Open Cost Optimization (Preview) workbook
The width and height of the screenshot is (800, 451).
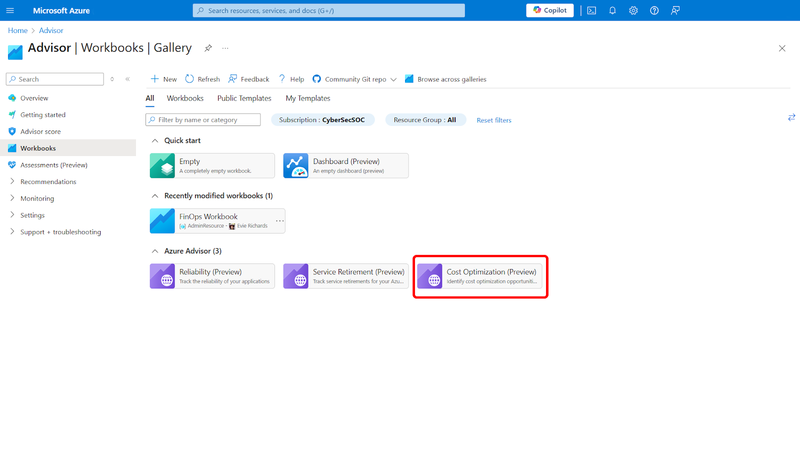pos(480,276)
